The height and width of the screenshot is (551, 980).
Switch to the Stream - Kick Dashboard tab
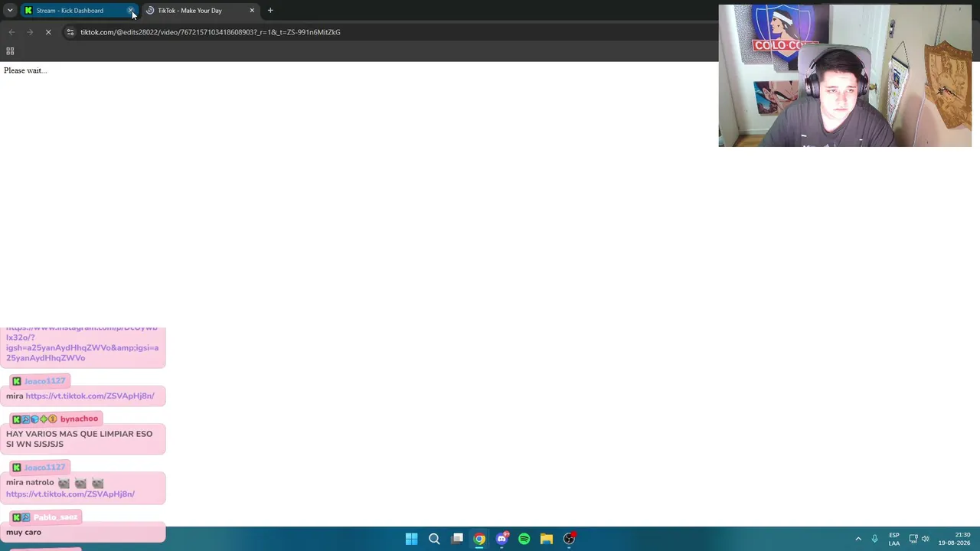[x=69, y=11]
